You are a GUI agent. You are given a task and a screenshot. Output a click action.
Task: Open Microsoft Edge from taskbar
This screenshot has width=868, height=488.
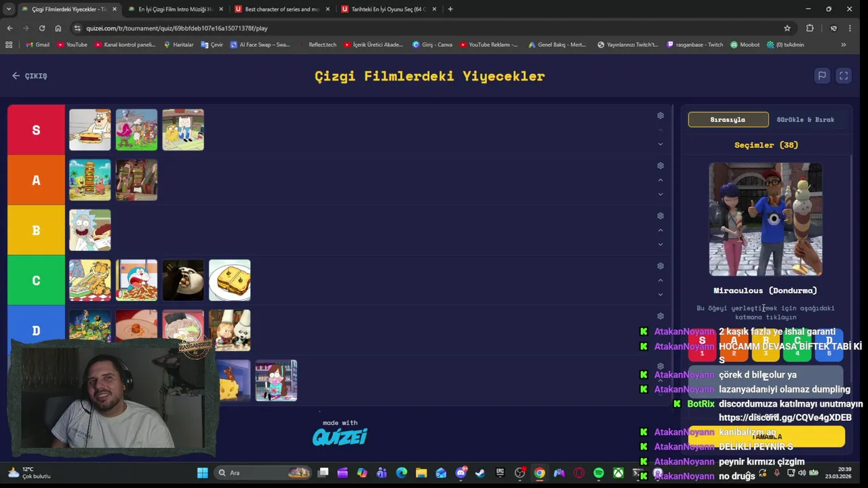401,473
